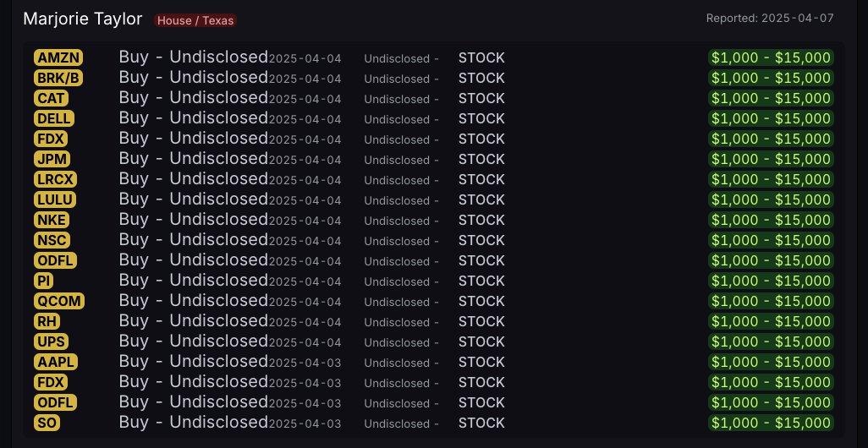Click the NKE ticker badge
The height and width of the screenshot is (448, 868).
[52, 220]
